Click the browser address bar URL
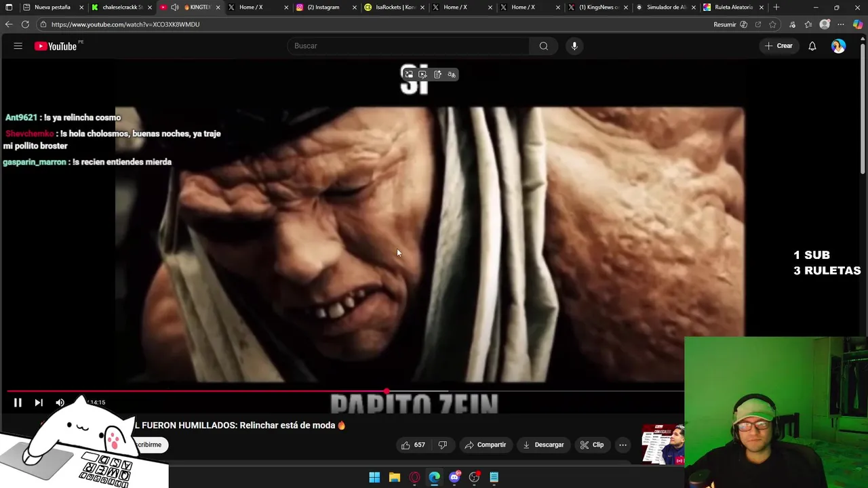868x488 pixels. click(125, 24)
